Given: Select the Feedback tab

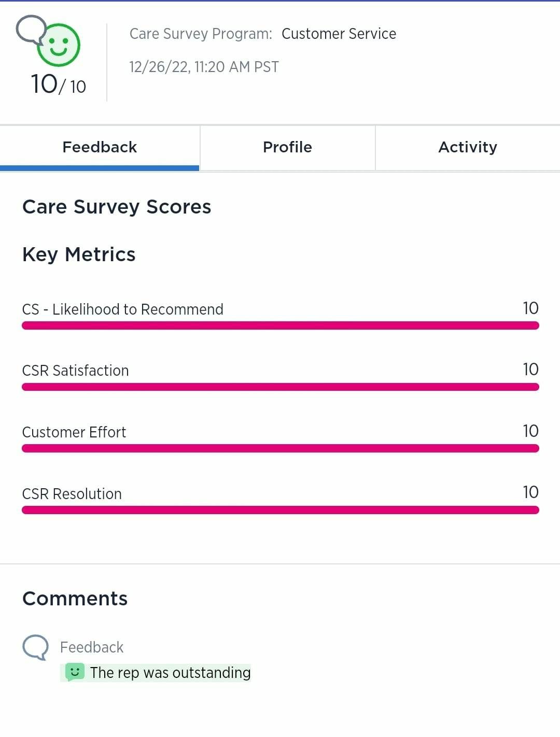Looking at the screenshot, I should pyautogui.click(x=100, y=148).
